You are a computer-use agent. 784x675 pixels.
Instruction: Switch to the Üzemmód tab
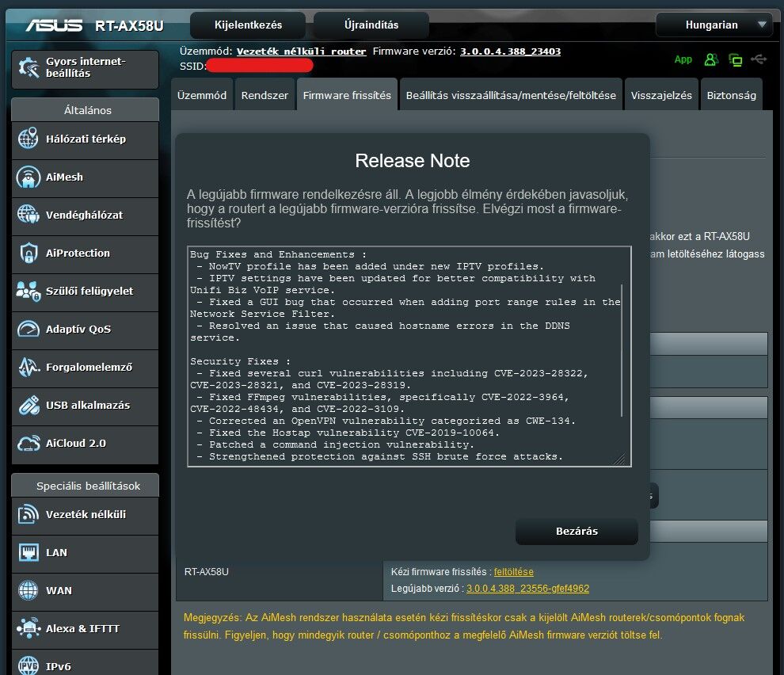(x=201, y=95)
